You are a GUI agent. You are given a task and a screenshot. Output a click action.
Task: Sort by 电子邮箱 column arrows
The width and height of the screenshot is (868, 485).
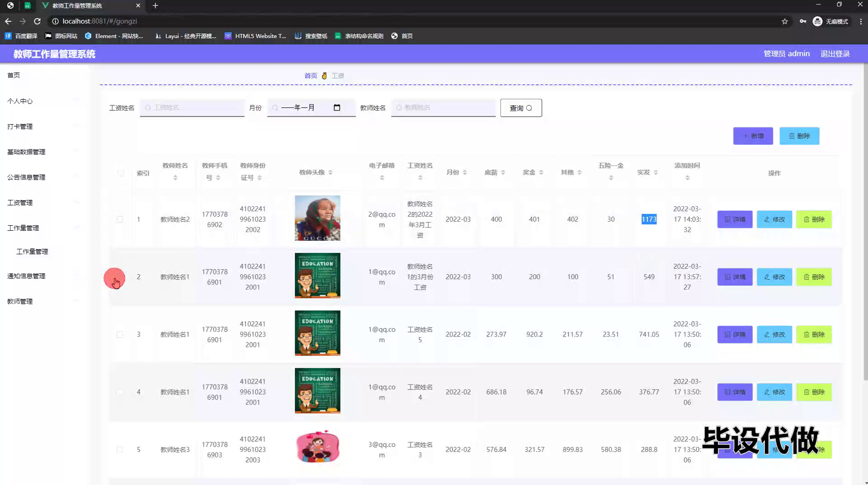tap(382, 178)
